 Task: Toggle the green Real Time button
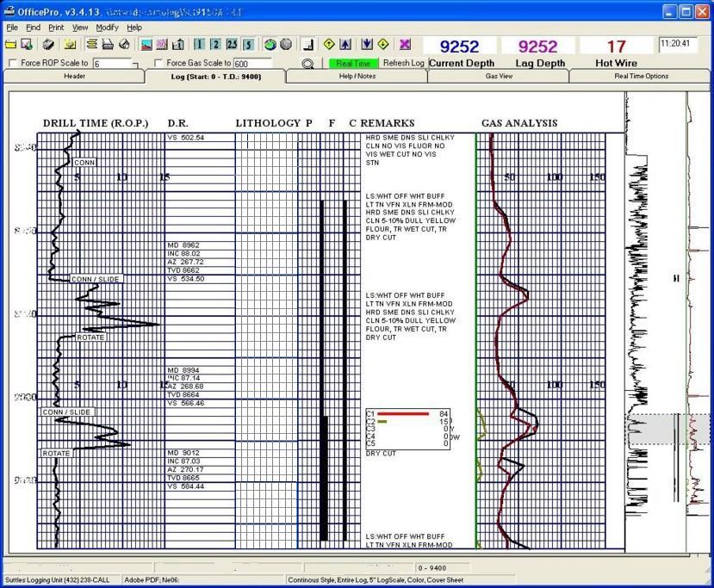click(x=353, y=64)
